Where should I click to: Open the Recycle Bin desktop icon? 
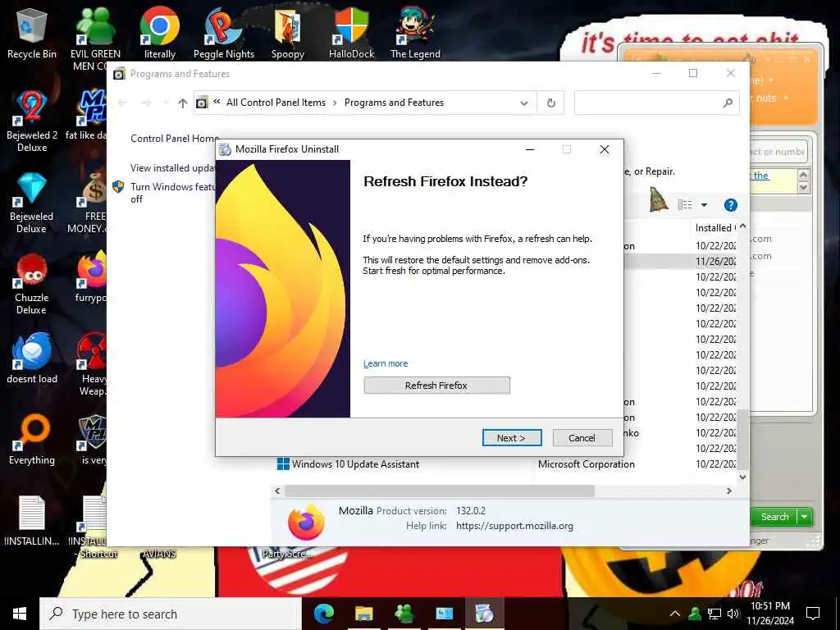(32, 33)
